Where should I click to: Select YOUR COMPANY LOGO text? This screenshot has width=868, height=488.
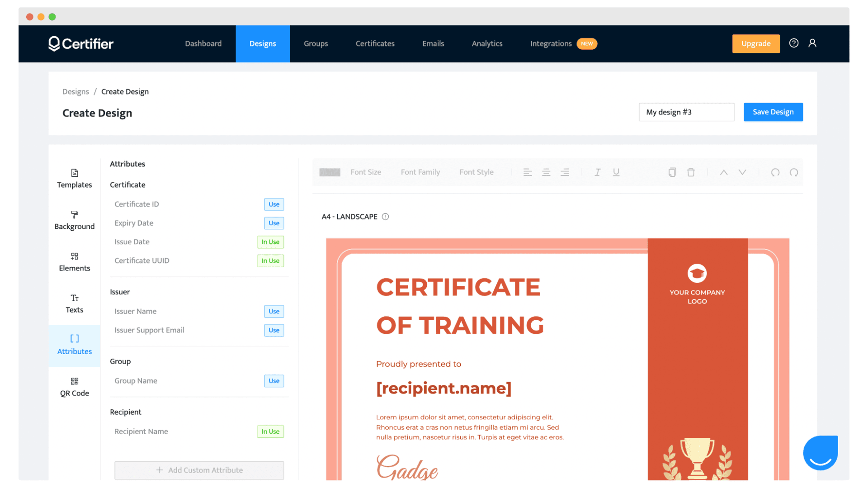click(697, 297)
